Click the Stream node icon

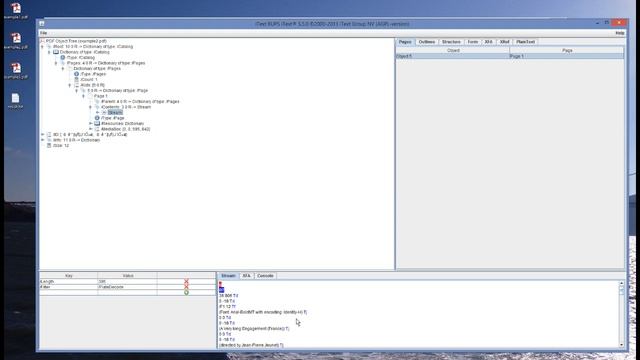104,113
